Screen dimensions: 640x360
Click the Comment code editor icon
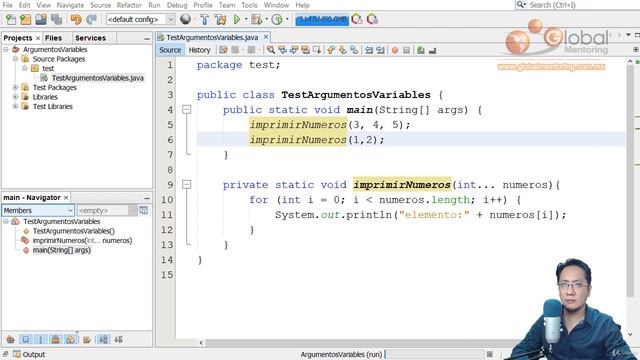pos(421,50)
